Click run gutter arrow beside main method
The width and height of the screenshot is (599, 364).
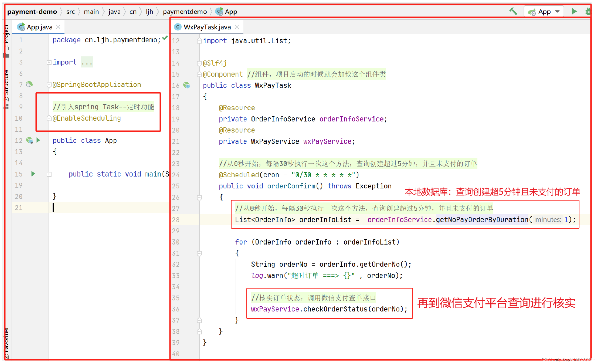pyautogui.click(x=33, y=174)
